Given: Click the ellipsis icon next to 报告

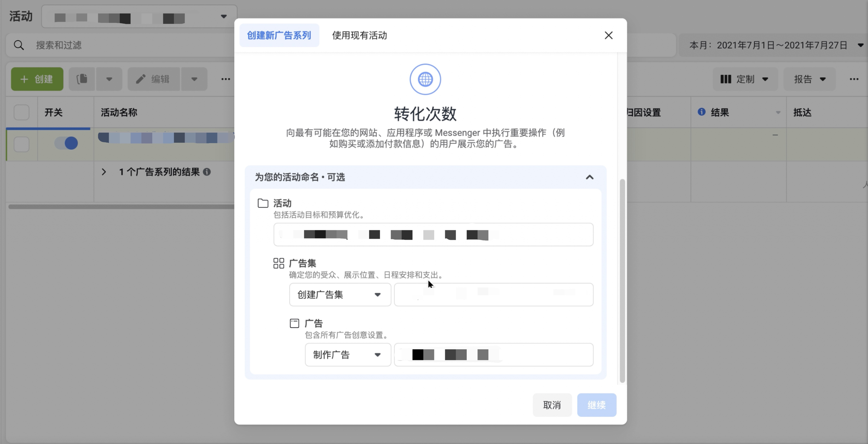Looking at the screenshot, I should pyautogui.click(x=854, y=79).
